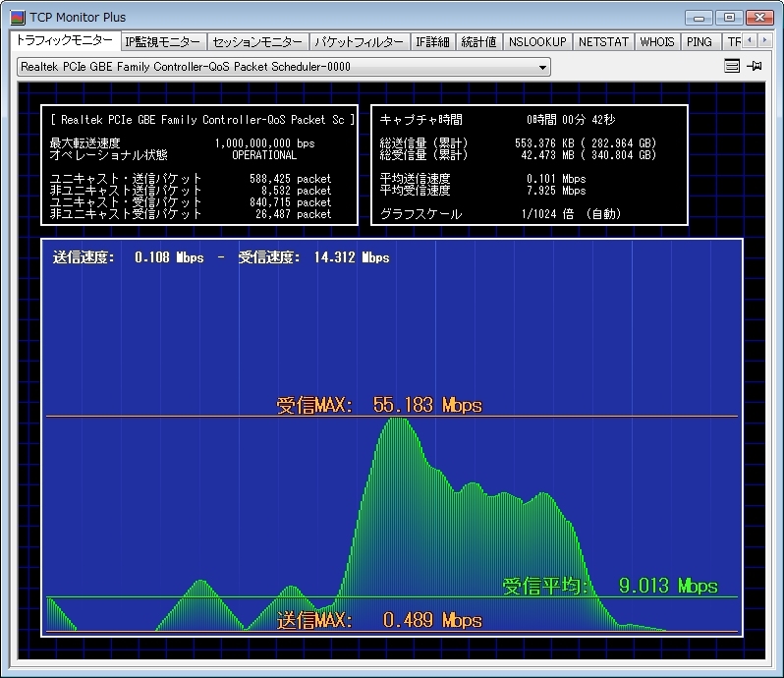Switch to the IF詳細 tab
Image resolution: width=784 pixels, height=678 pixels.
tap(432, 42)
